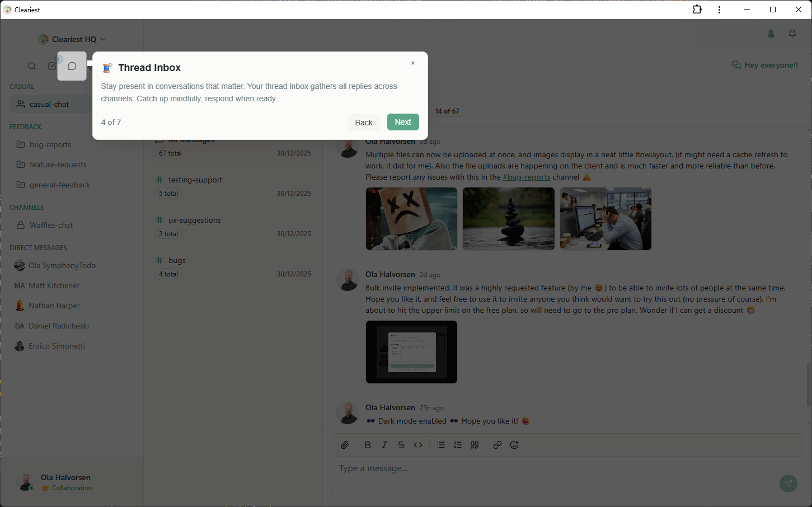Toggle bold formatting in composer
This screenshot has width=812, height=507.
click(x=368, y=445)
